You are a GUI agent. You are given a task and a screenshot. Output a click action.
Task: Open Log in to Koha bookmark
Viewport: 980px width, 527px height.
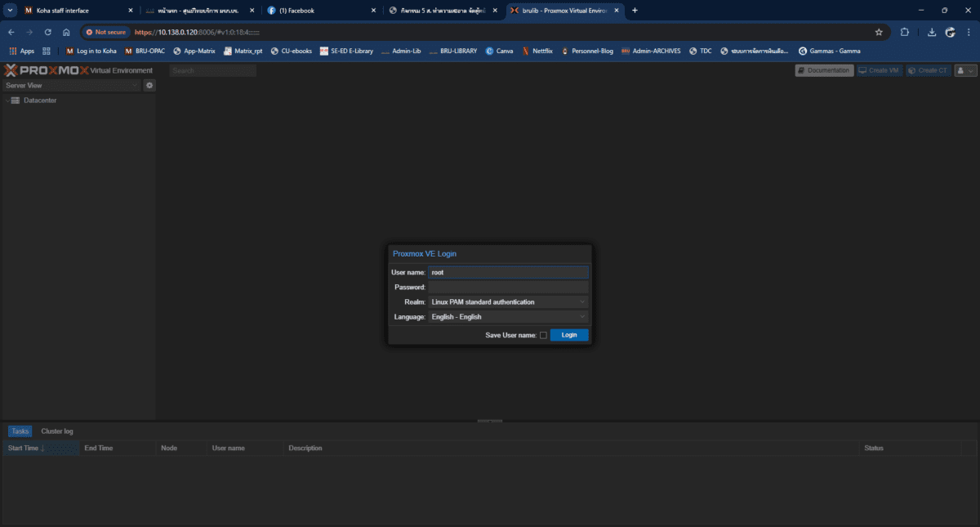pos(91,51)
